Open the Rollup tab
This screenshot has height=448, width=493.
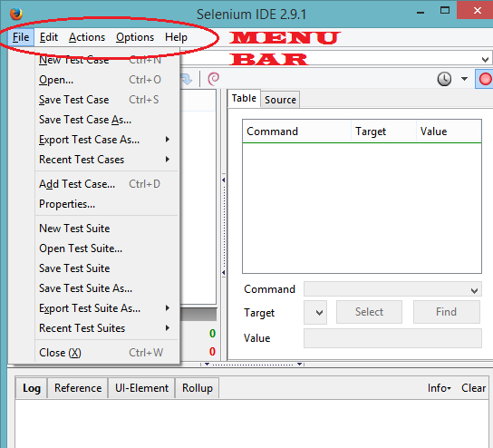198,388
